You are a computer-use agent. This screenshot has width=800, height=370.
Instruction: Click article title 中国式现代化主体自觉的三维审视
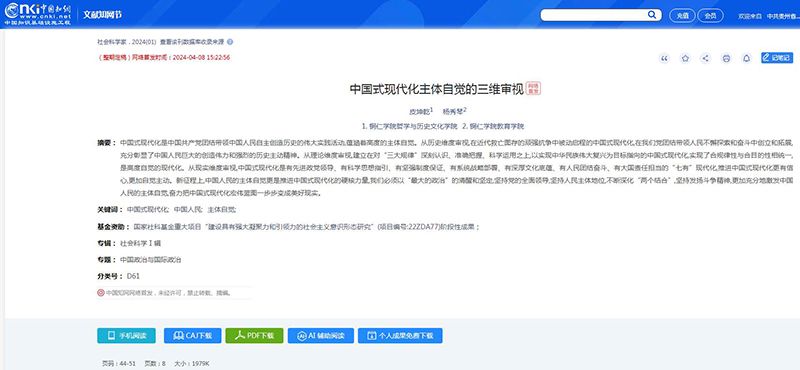[x=437, y=89]
